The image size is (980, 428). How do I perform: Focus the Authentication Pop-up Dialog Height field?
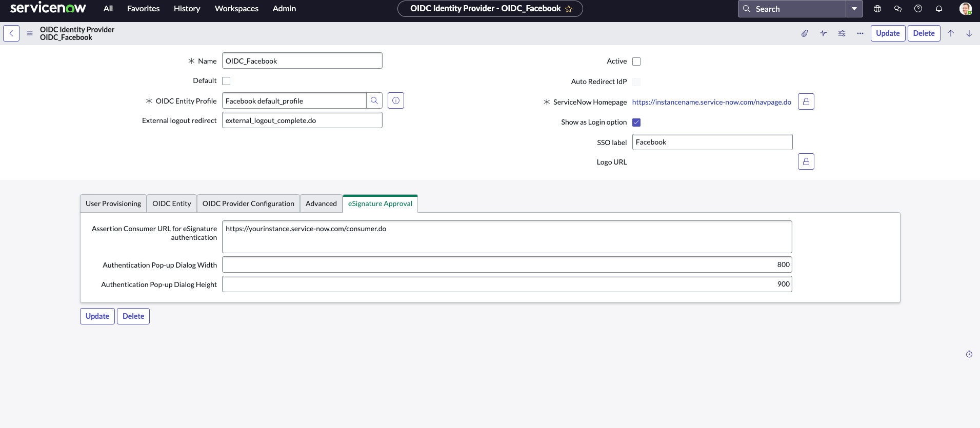(507, 284)
